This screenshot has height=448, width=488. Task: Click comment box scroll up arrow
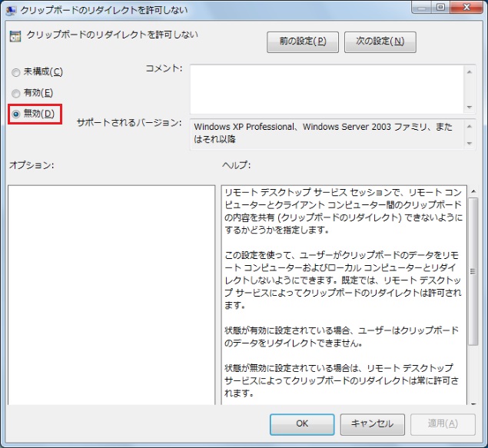pos(470,72)
